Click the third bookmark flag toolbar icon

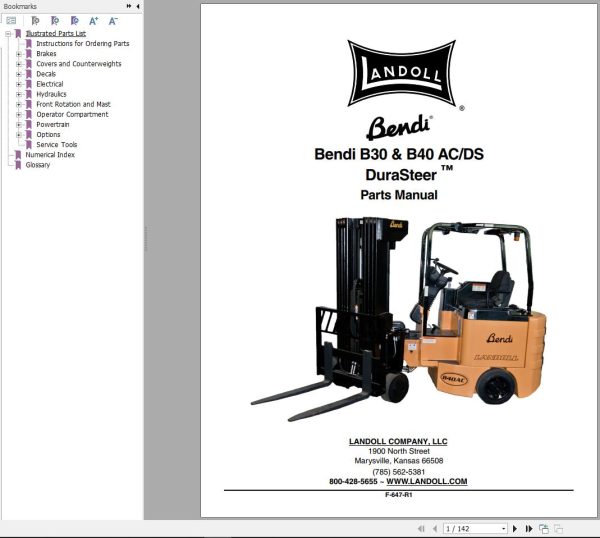(x=75, y=21)
